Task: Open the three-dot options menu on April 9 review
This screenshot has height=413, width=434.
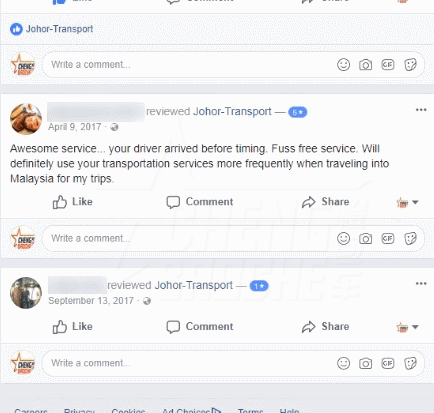Action: (421, 110)
